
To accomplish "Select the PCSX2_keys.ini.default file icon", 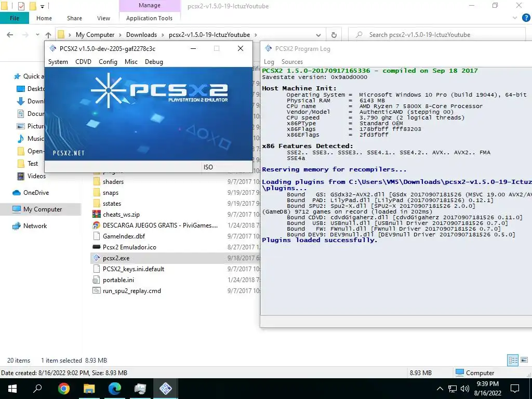I will tap(96, 269).
